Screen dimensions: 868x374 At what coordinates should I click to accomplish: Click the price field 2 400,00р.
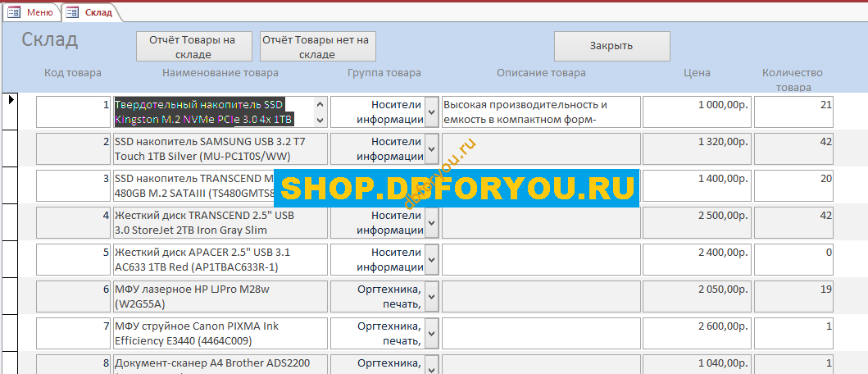tap(697, 259)
